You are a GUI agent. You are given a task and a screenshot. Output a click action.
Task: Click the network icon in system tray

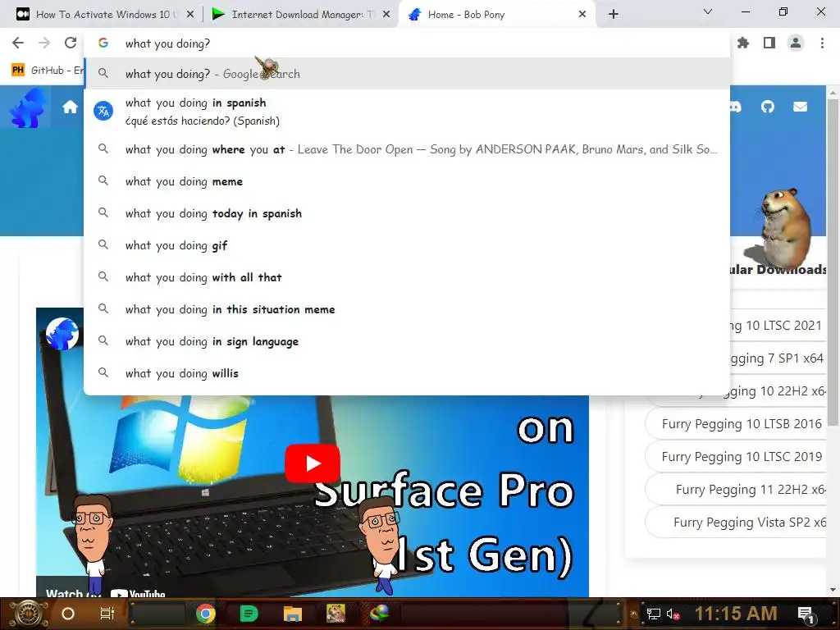click(x=653, y=614)
